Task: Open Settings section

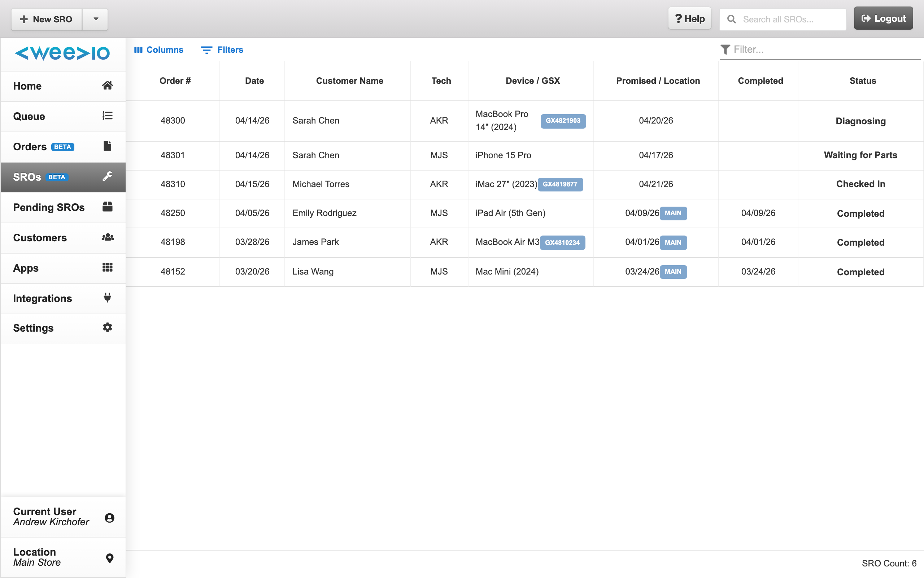Action: pyautogui.click(x=63, y=328)
